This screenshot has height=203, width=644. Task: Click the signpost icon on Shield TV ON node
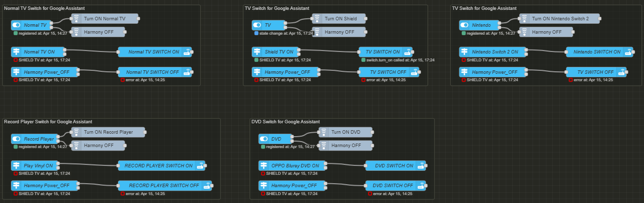(257, 52)
